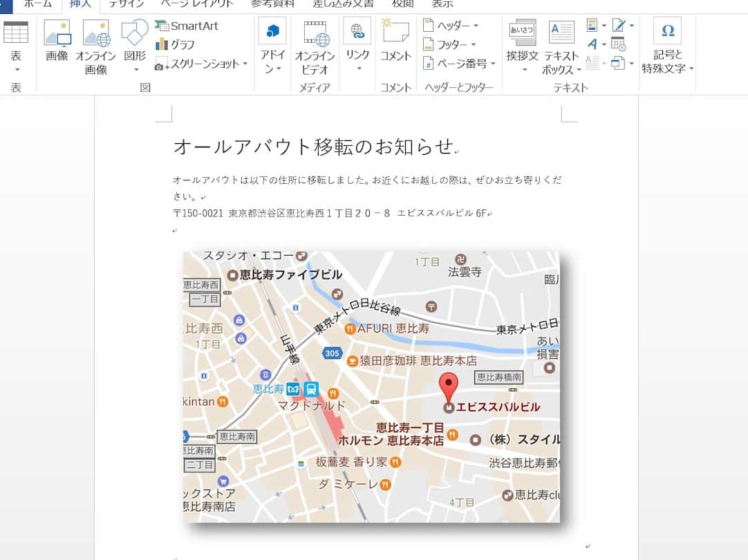This screenshot has height=560, width=748.
Task: Open the Quick Parts icon in Text group
Action: click(592, 26)
